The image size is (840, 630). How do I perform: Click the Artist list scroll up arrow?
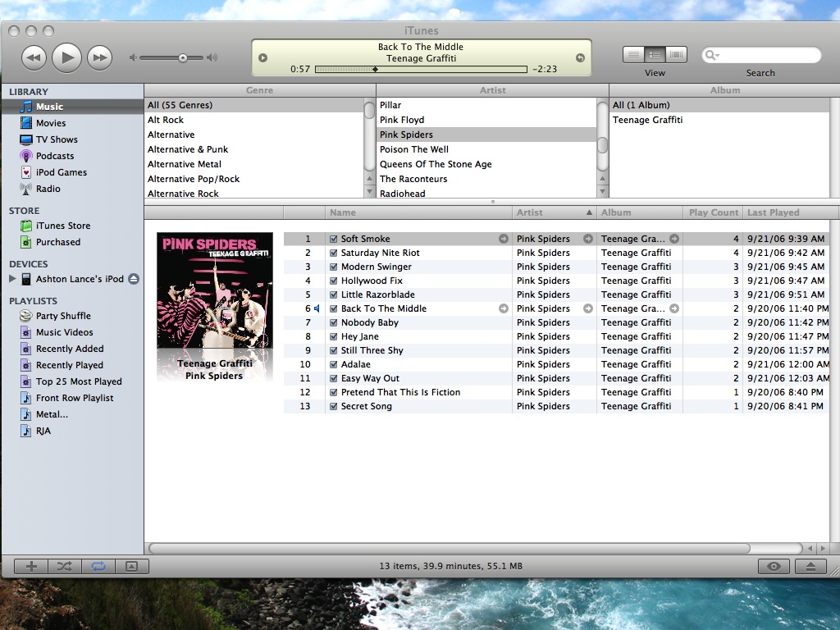point(602,179)
